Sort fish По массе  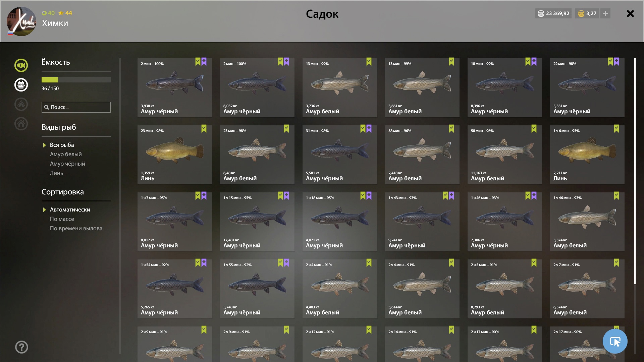(62, 219)
